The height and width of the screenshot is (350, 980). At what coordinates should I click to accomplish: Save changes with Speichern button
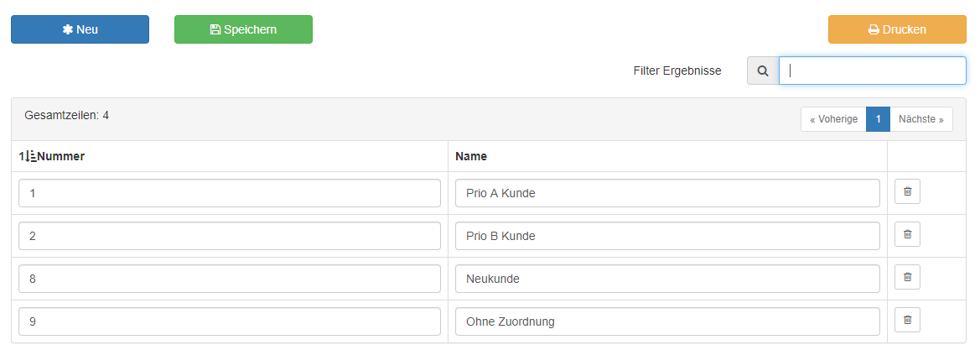243,29
